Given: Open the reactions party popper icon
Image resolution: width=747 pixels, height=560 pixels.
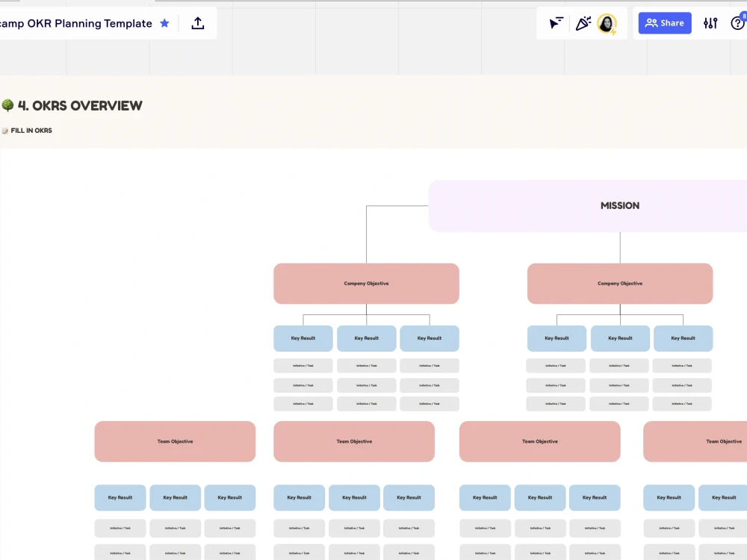Looking at the screenshot, I should pos(583,23).
